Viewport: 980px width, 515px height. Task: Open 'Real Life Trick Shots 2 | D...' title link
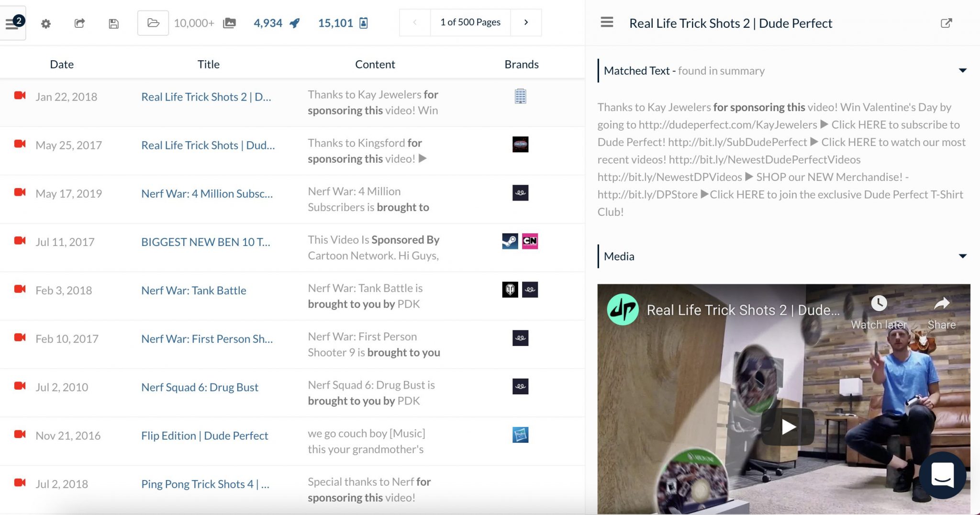point(206,97)
